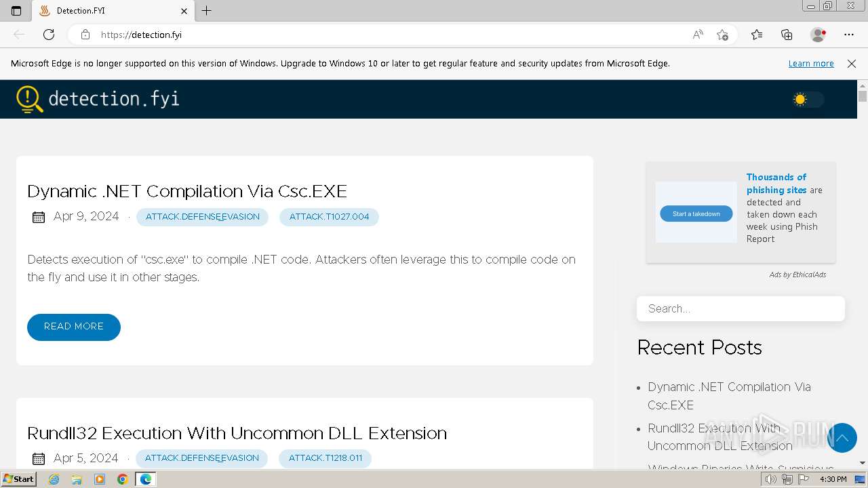868x488 pixels.
Task: Click the calendar icon beside Apr 5, 2024
Action: coord(39,459)
